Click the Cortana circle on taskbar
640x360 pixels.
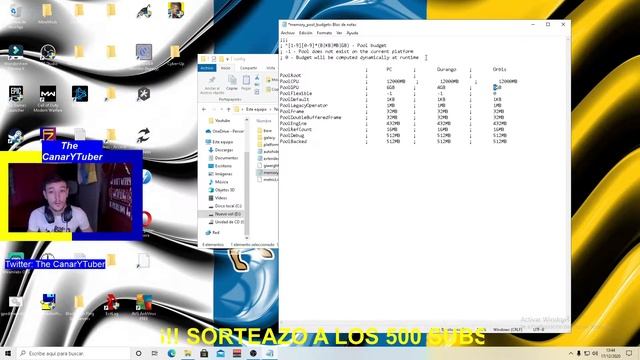(139, 353)
